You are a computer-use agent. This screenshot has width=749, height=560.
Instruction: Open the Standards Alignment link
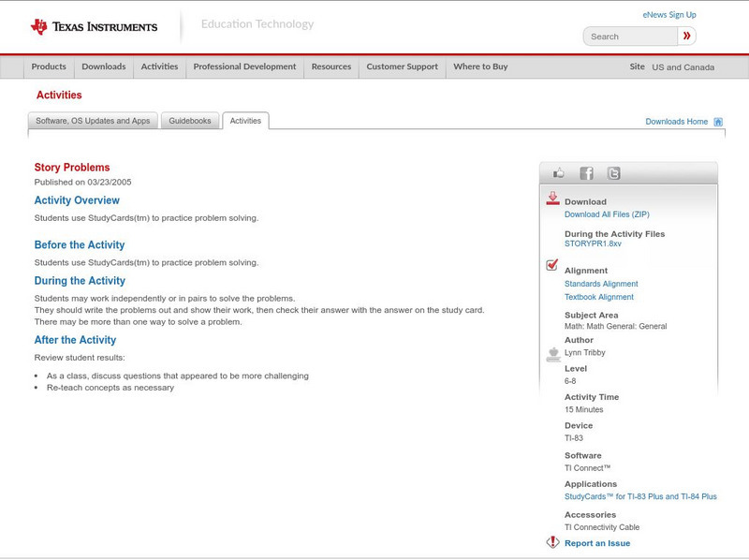601,284
